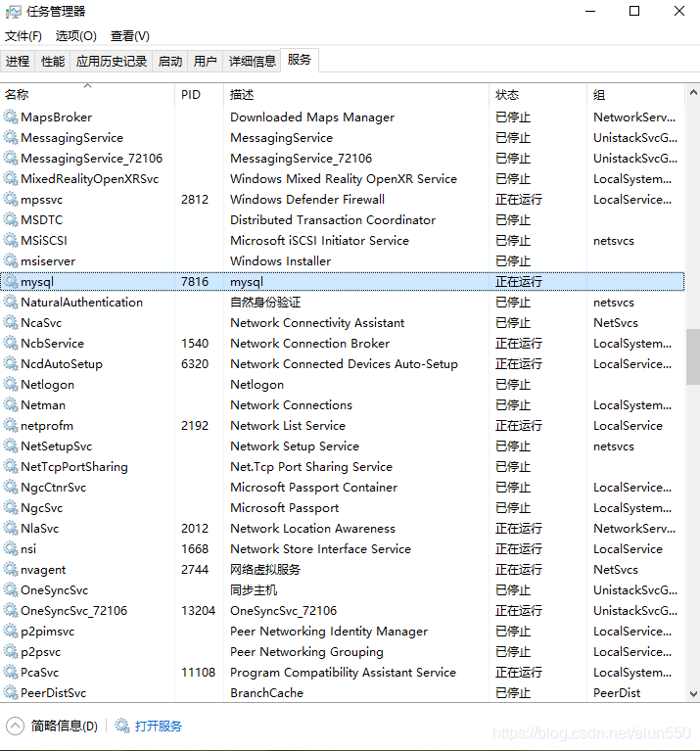Switch to the 性能 tab
This screenshot has width=700, height=751.
(53, 62)
